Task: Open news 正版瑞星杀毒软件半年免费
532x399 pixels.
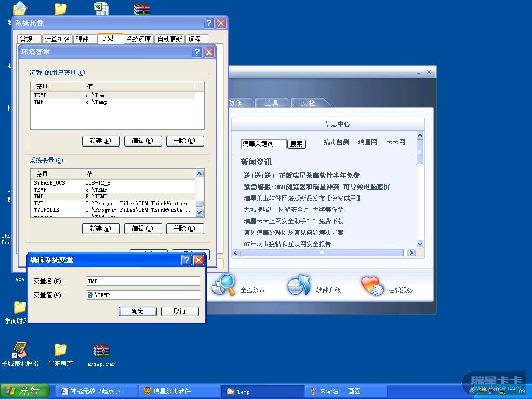Action: coord(302,176)
